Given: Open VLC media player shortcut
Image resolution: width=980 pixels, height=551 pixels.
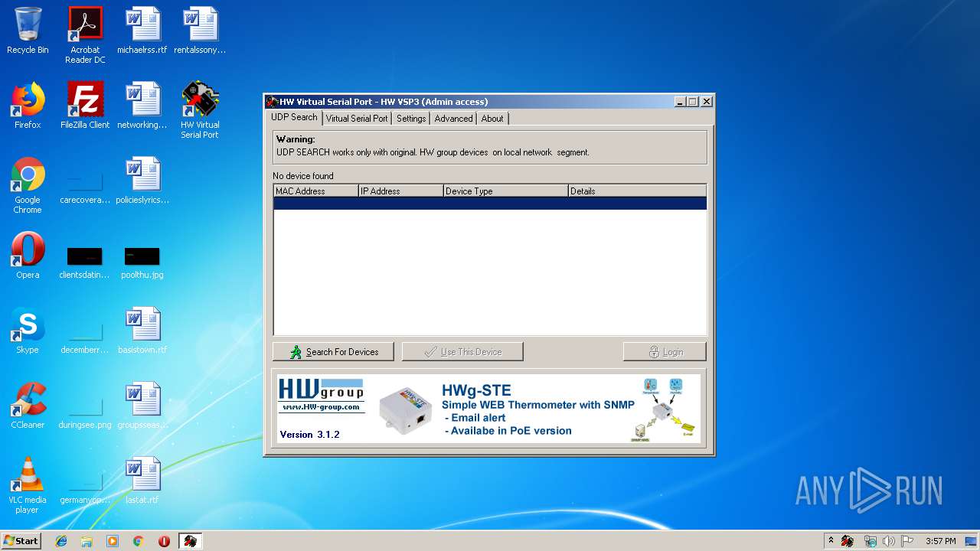Looking at the screenshot, I should pos(28,485).
